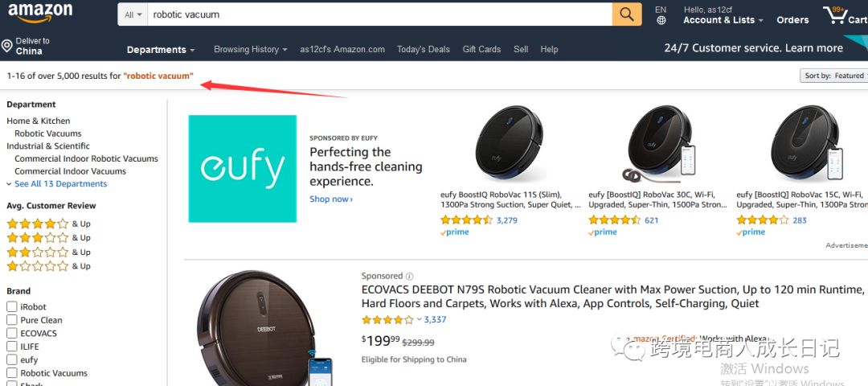Go to Today's Deals
Image resolution: width=868 pixels, height=386 pixels.
tap(423, 49)
